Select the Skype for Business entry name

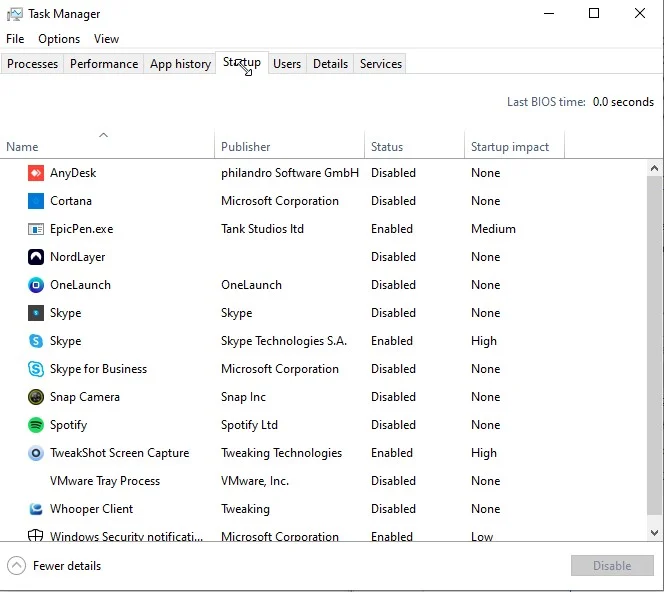click(x=98, y=369)
